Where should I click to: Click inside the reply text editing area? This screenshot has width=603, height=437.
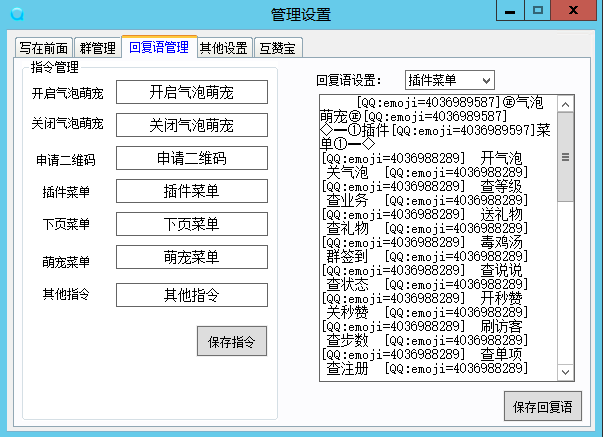[x=436, y=238]
